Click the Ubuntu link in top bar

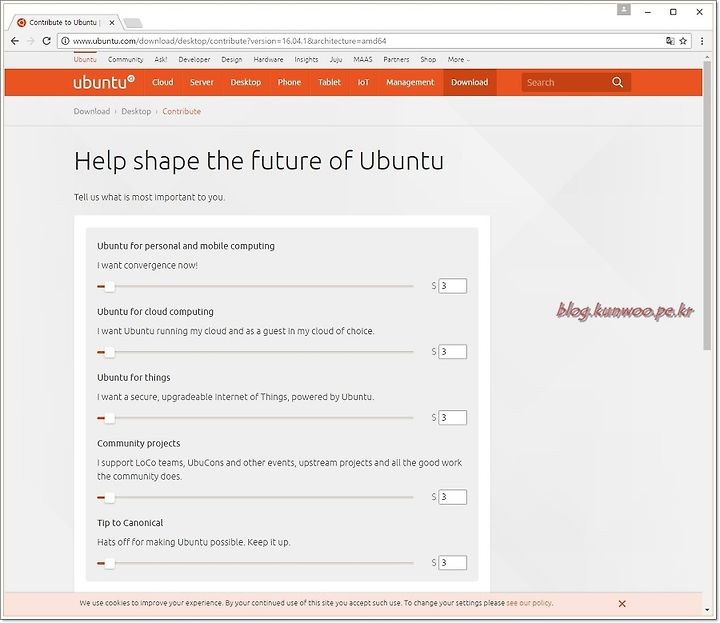click(85, 60)
